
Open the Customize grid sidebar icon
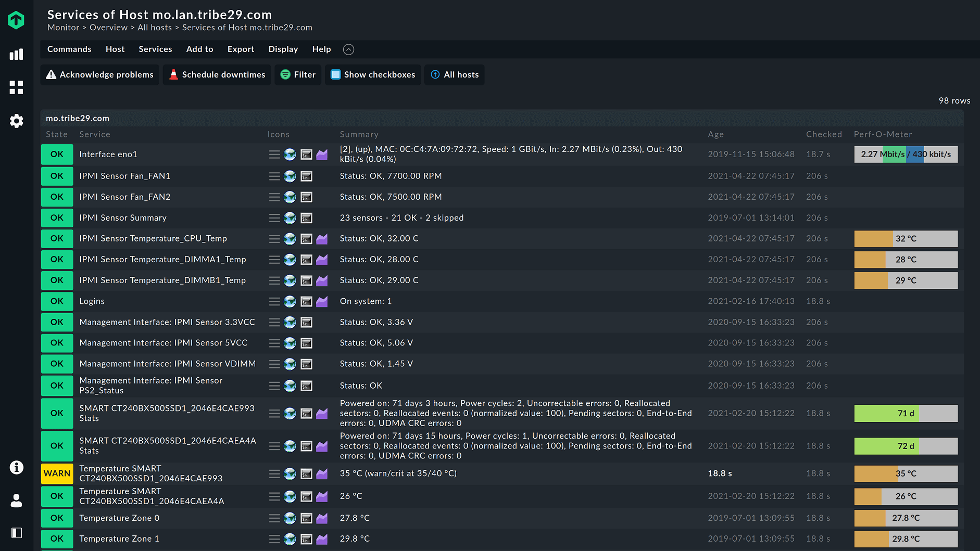click(16, 87)
